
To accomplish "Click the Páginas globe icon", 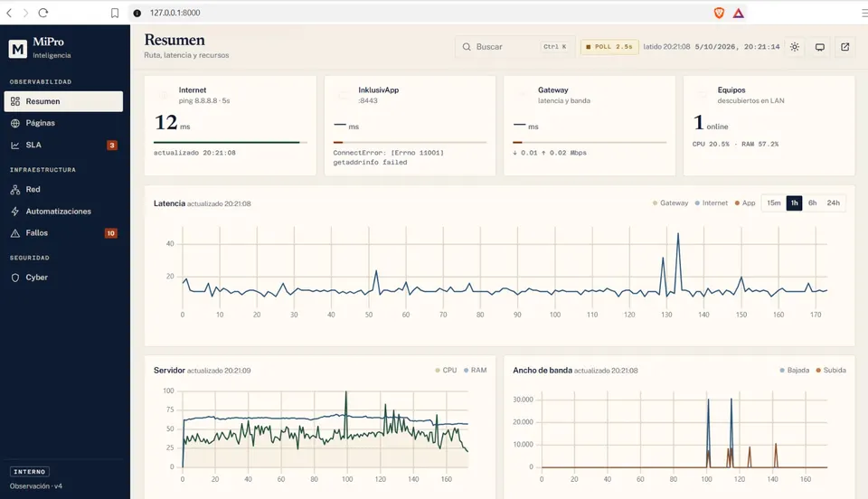I will click(15, 123).
